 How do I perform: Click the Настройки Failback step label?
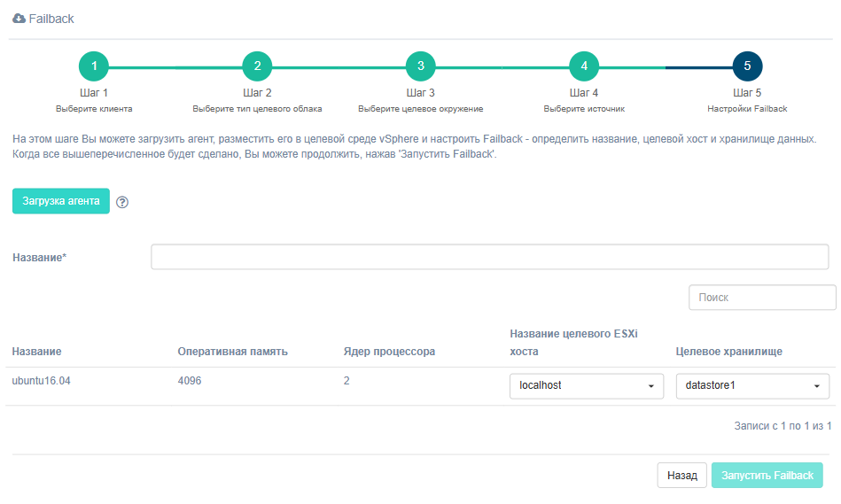747,109
